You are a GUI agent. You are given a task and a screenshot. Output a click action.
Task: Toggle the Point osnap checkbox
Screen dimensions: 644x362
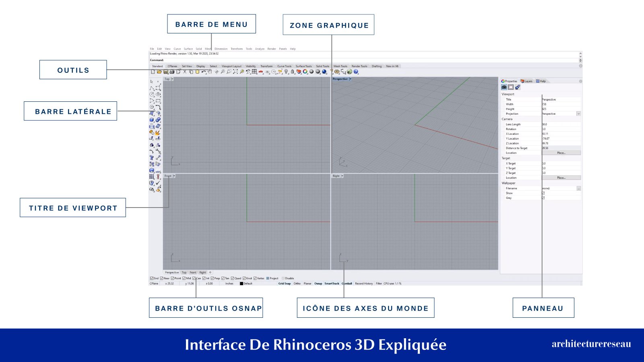172,278
